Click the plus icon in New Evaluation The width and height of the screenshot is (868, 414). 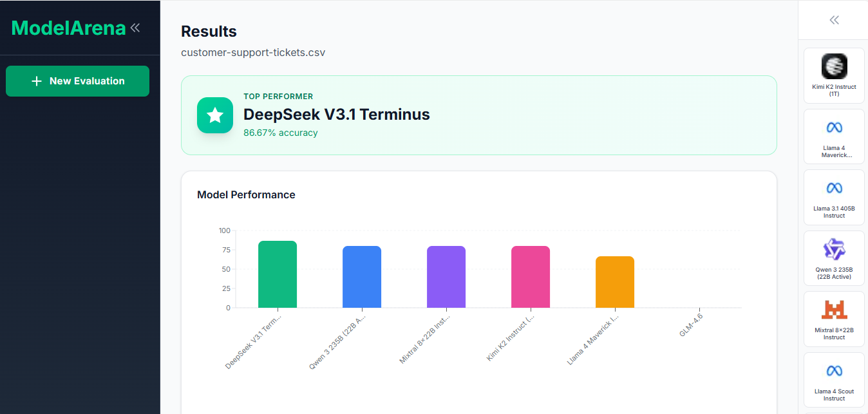(37, 81)
